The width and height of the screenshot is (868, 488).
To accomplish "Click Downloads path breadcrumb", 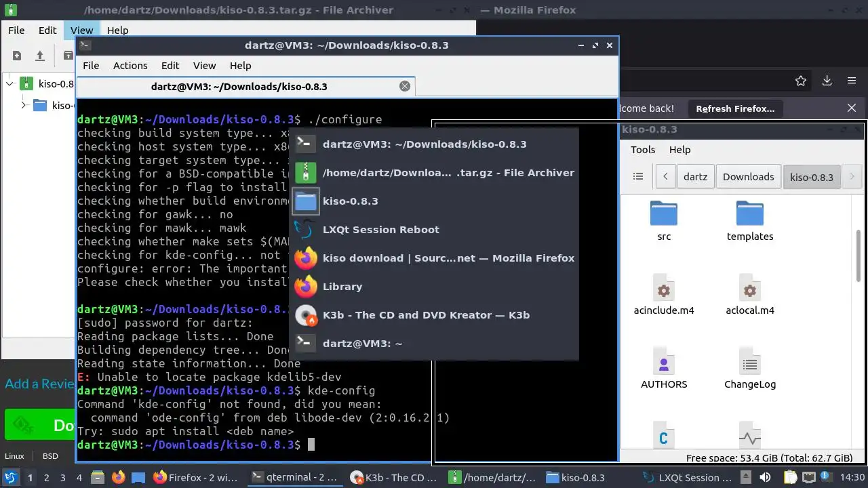I will click(x=748, y=176).
